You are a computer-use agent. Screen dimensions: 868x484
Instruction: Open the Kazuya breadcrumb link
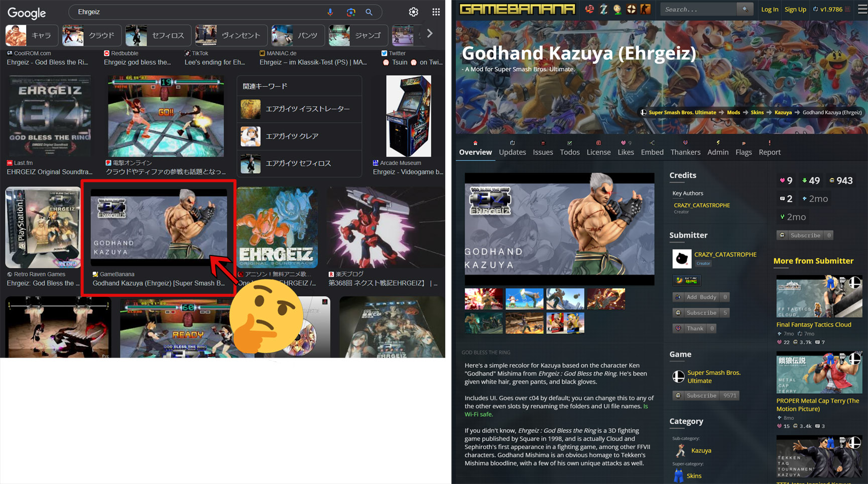[783, 112]
